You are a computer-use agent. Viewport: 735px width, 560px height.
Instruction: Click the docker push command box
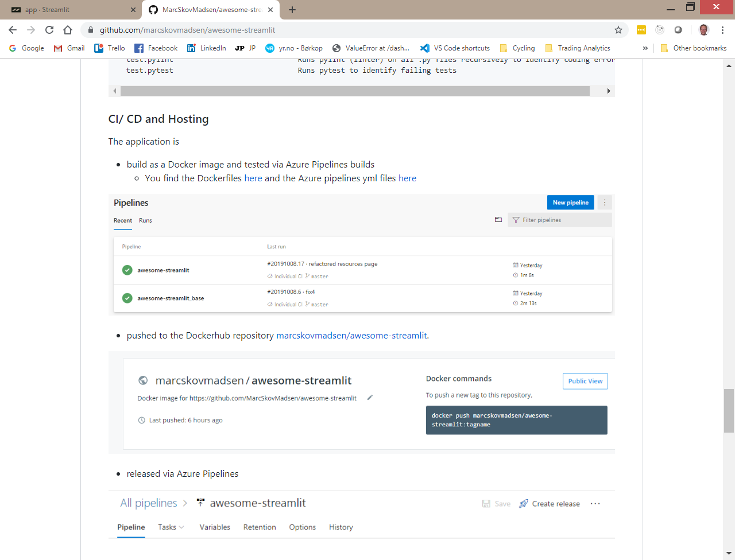click(x=517, y=420)
